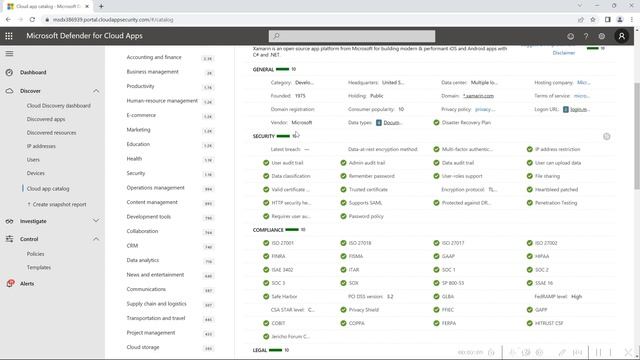Go to IP addresses page
The image size is (640, 360).
41,146
